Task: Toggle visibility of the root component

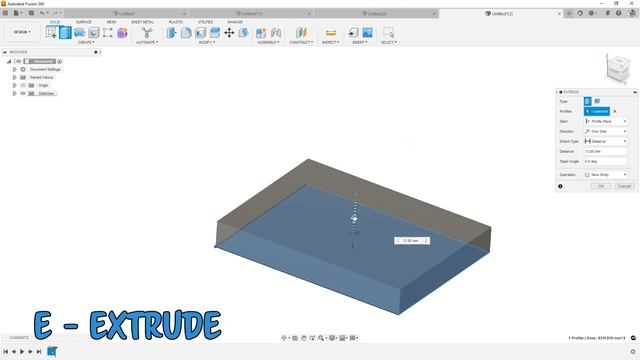Action: tap(19, 61)
